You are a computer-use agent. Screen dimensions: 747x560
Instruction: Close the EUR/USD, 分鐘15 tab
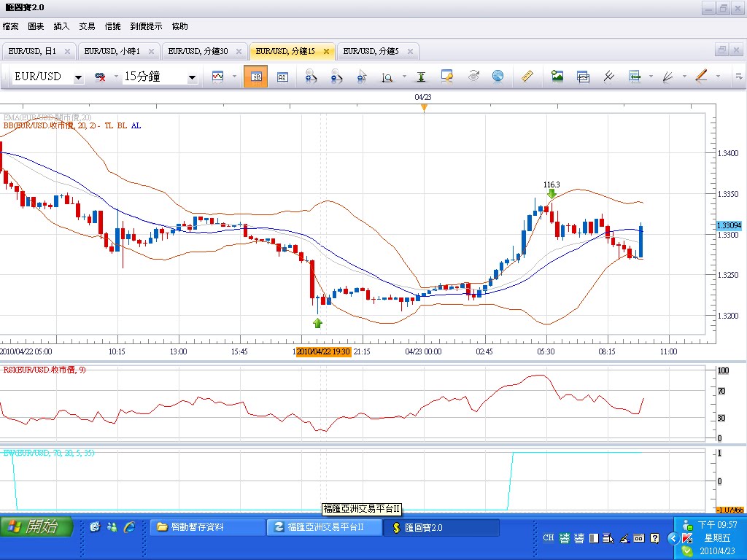point(326,52)
